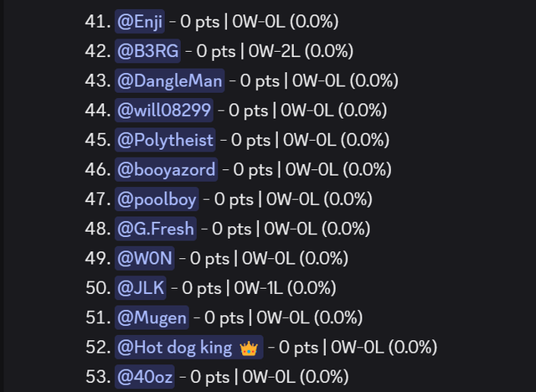The image size is (536, 392).
Task: Select the @40oz mention
Action: (x=145, y=377)
